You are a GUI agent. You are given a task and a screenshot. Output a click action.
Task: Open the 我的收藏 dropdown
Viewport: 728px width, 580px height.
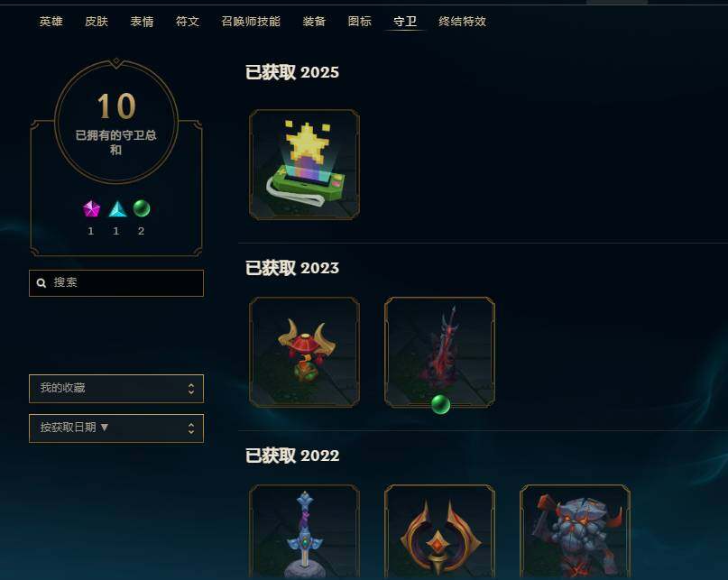point(116,388)
